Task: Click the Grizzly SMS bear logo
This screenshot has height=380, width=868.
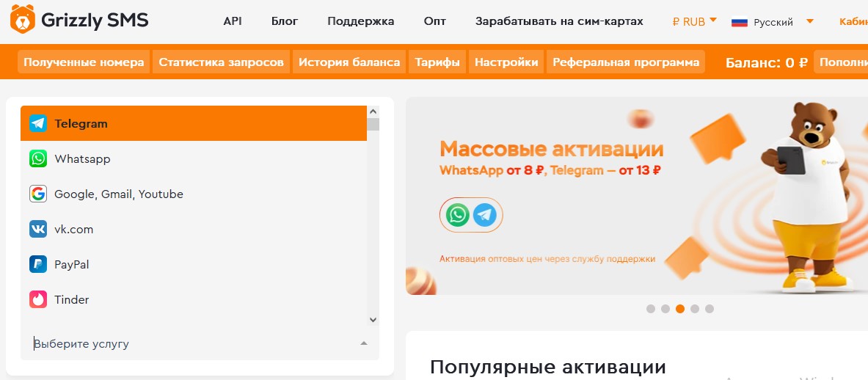Action: (x=22, y=19)
